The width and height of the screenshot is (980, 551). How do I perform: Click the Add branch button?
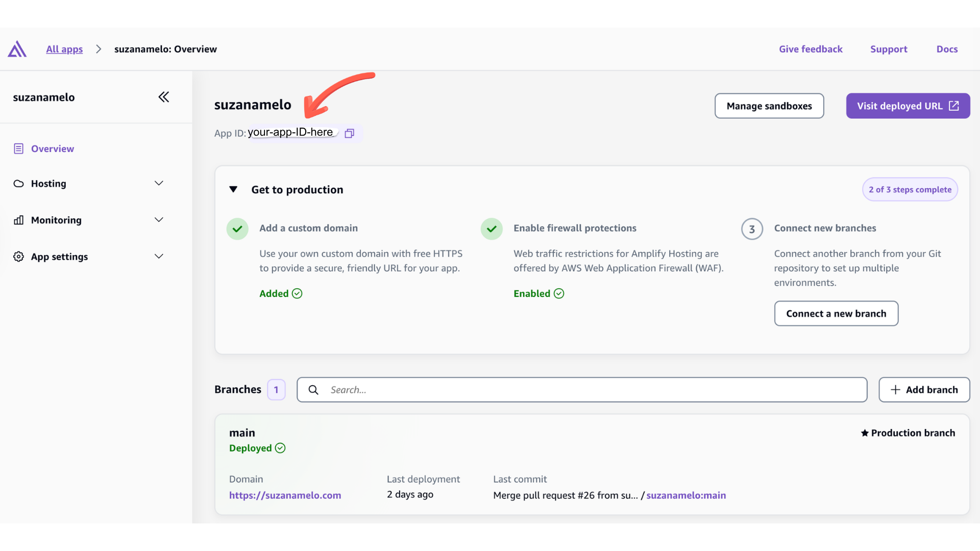click(x=924, y=390)
